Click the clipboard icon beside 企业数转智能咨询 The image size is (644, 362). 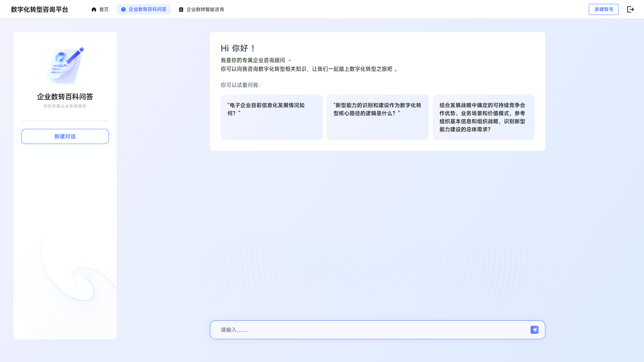[x=181, y=9]
